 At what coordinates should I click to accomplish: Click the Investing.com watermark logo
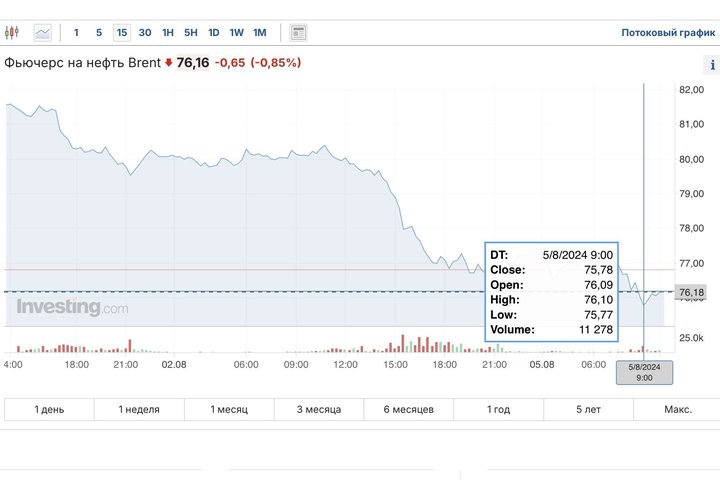[72, 308]
